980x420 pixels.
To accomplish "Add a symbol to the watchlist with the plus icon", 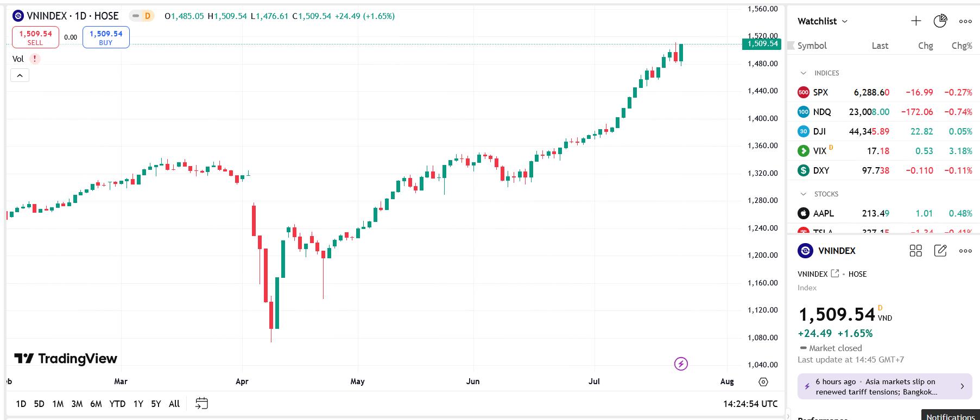I will (916, 21).
